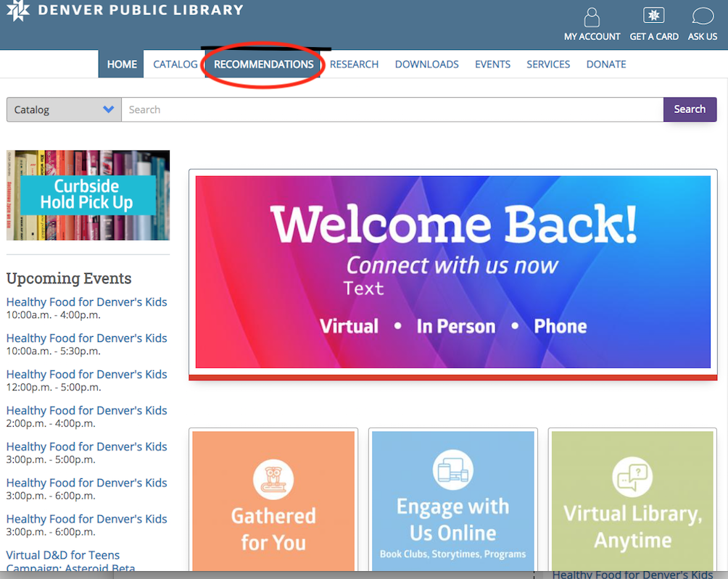Click the Ask Us label

click(703, 37)
